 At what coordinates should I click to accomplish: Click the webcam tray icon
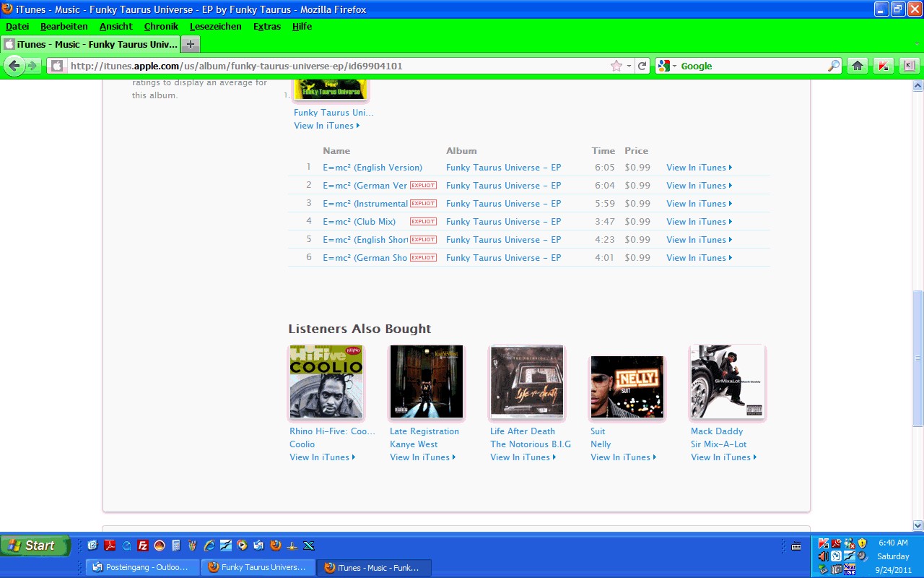(863, 556)
